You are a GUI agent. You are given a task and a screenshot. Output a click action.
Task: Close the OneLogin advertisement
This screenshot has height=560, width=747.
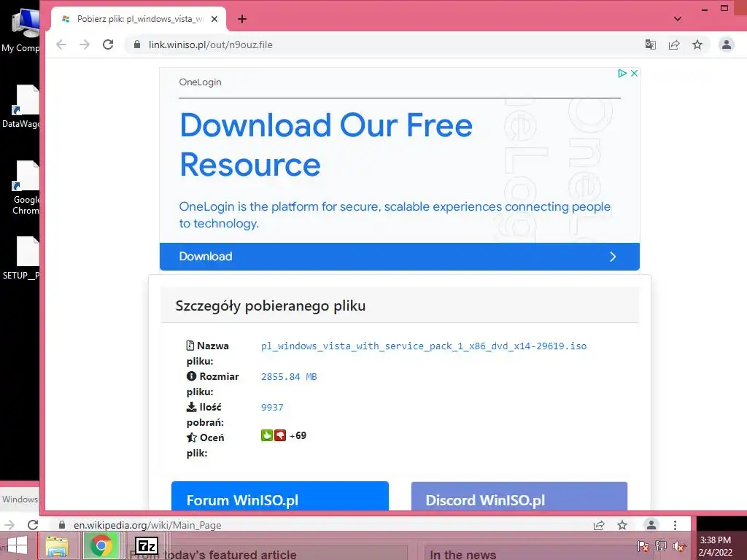point(634,74)
